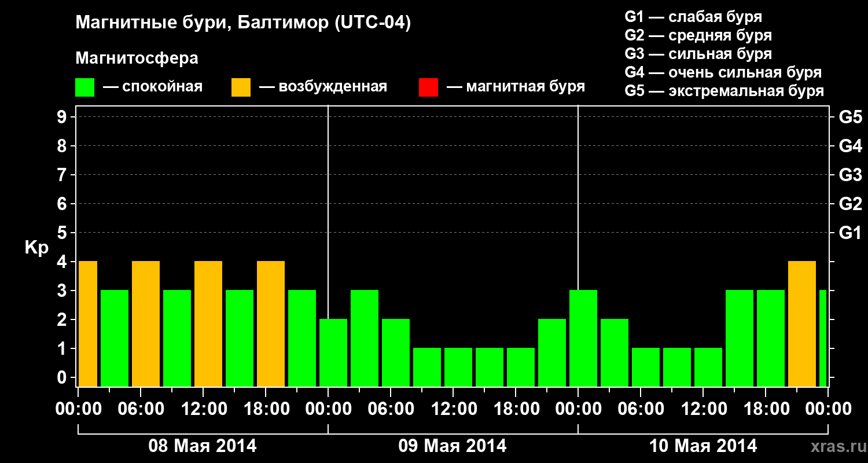Click the orange возбужденная legend swatch
Image resolution: width=868 pixels, height=463 pixels.
(241, 87)
